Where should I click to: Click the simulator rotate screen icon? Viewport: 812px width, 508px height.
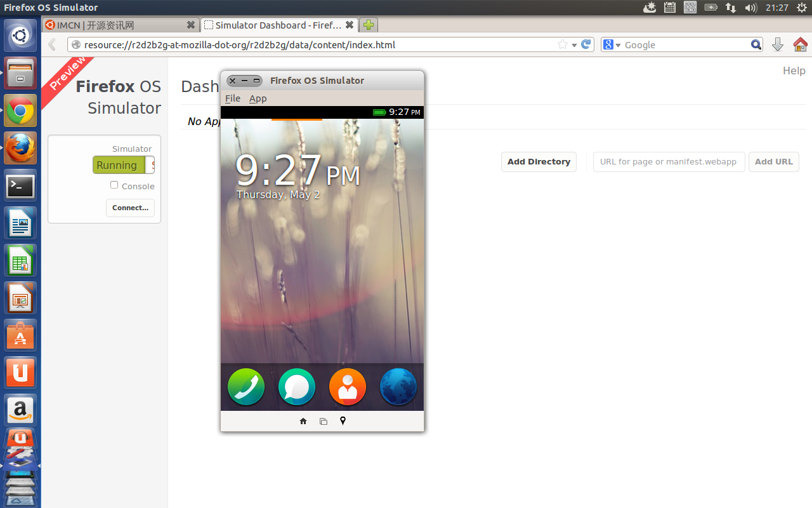(x=324, y=421)
